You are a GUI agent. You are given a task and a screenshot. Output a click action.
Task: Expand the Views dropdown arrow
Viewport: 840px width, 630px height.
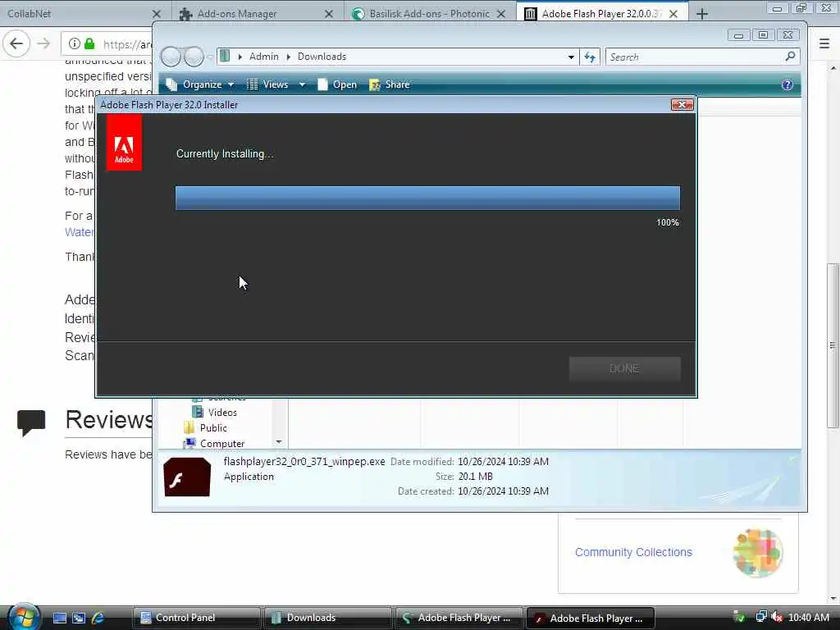click(302, 84)
